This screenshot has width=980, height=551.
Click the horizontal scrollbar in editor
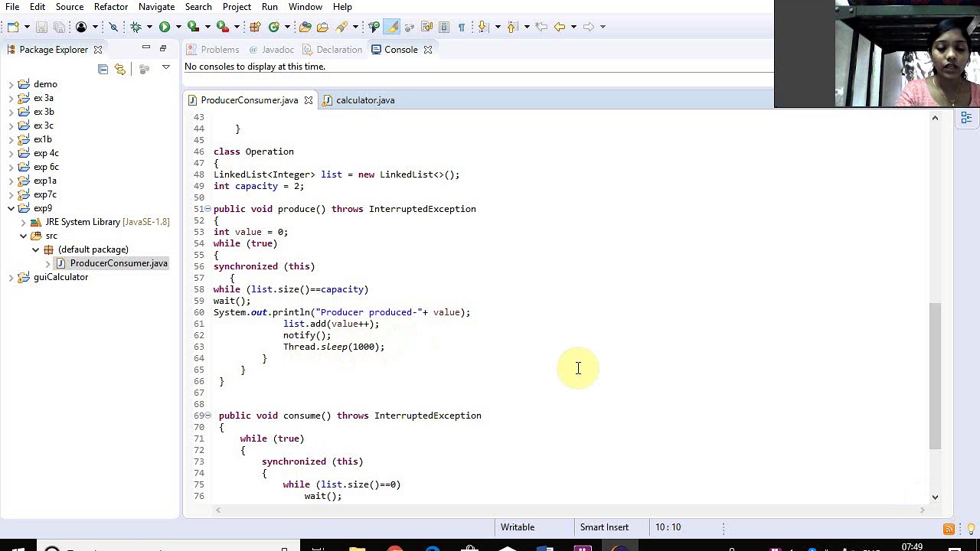570,510
